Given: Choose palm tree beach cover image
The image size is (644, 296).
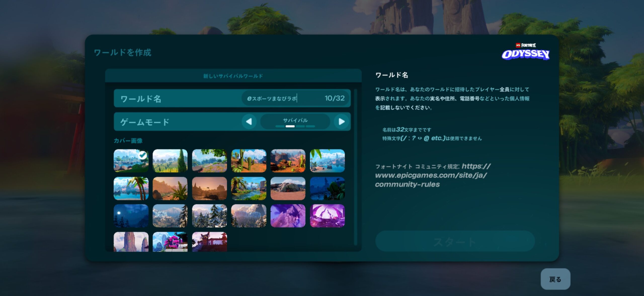Looking at the screenshot, I should coord(131,188).
